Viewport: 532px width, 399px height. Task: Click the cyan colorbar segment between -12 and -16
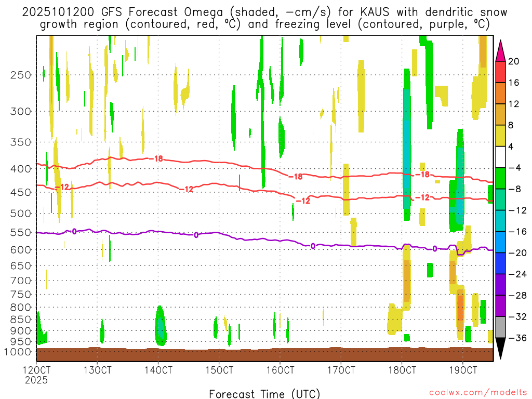click(x=500, y=221)
